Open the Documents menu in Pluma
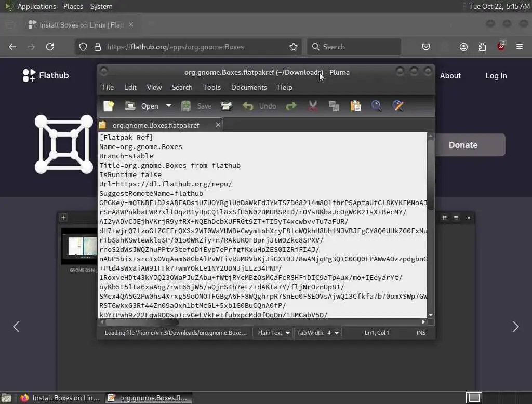The image size is (532, 404). click(x=249, y=88)
